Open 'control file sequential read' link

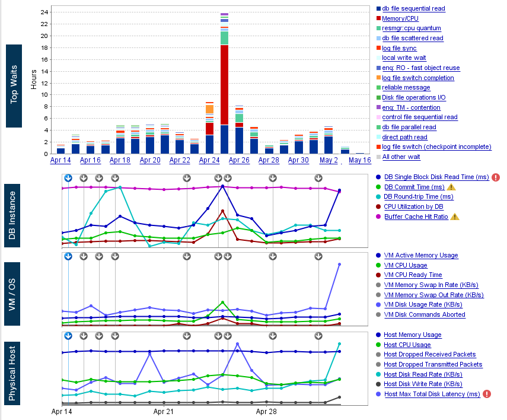[420, 117]
